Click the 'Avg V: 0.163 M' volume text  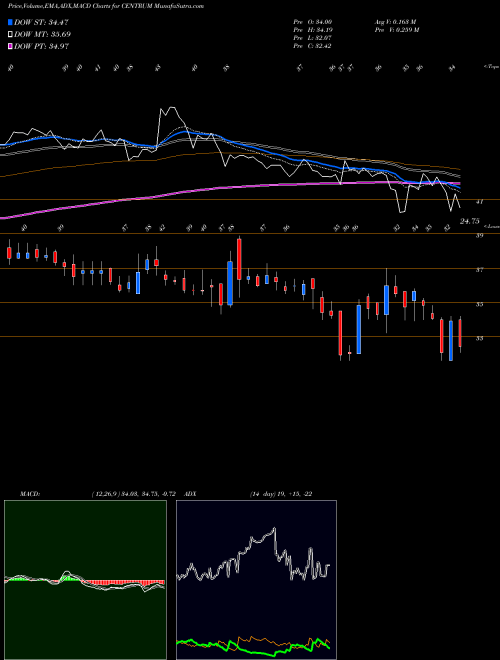(395, 22)
